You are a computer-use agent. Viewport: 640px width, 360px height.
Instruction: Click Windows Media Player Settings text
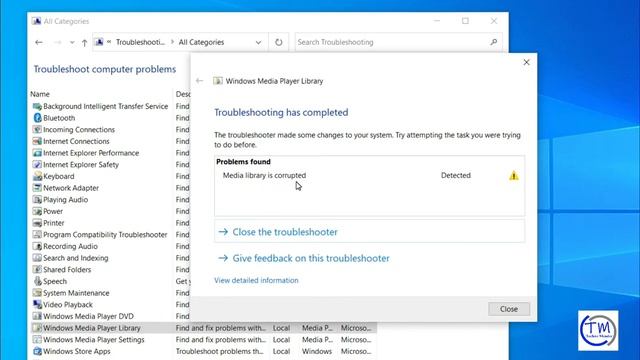(94, 340)
